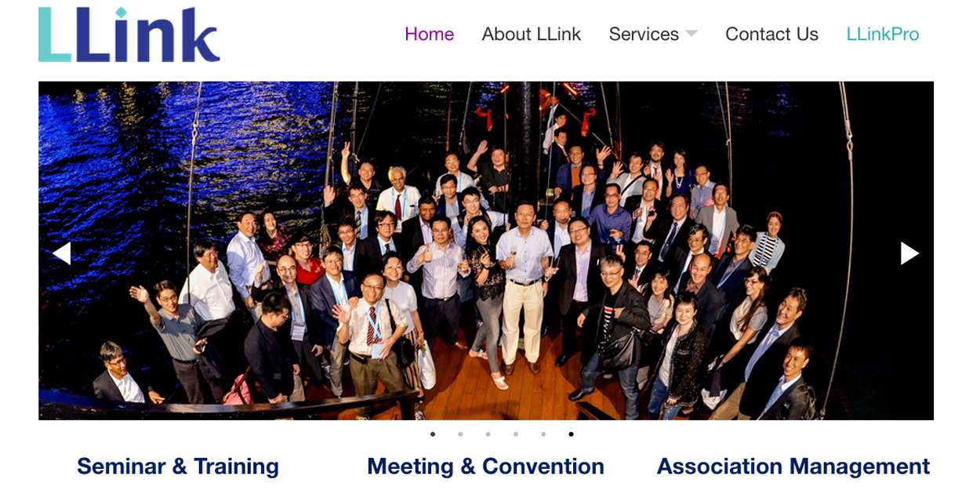Open the Home menu item
This screenshot has height=494, width=980.
click(x=429, y=35)
